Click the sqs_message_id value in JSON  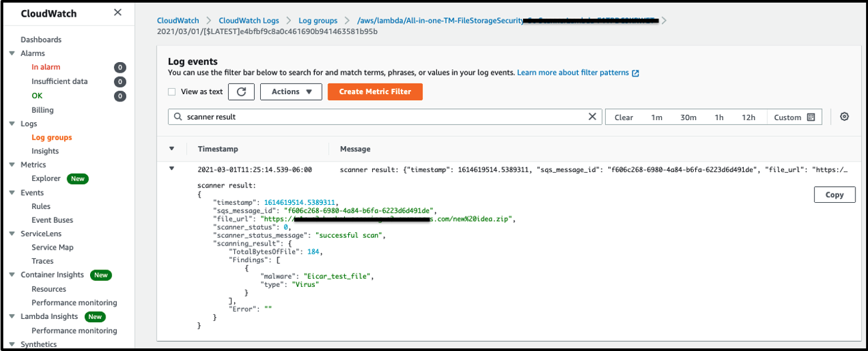point(360,210)
